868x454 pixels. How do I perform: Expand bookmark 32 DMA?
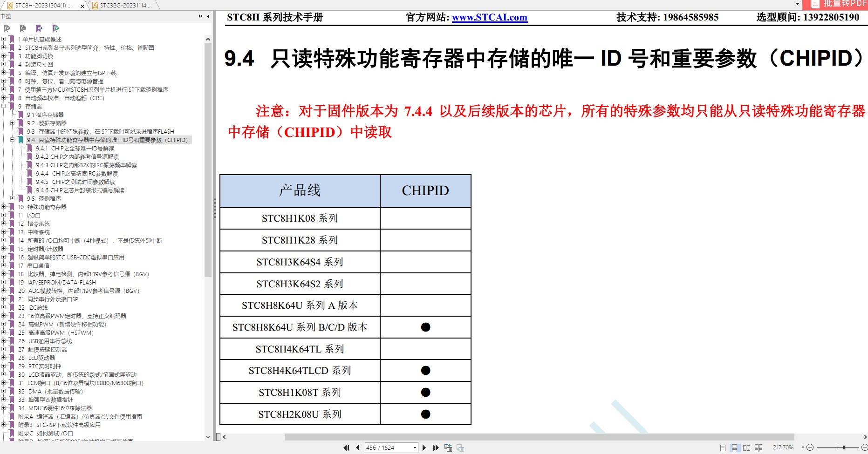click(x=4, y=391)
